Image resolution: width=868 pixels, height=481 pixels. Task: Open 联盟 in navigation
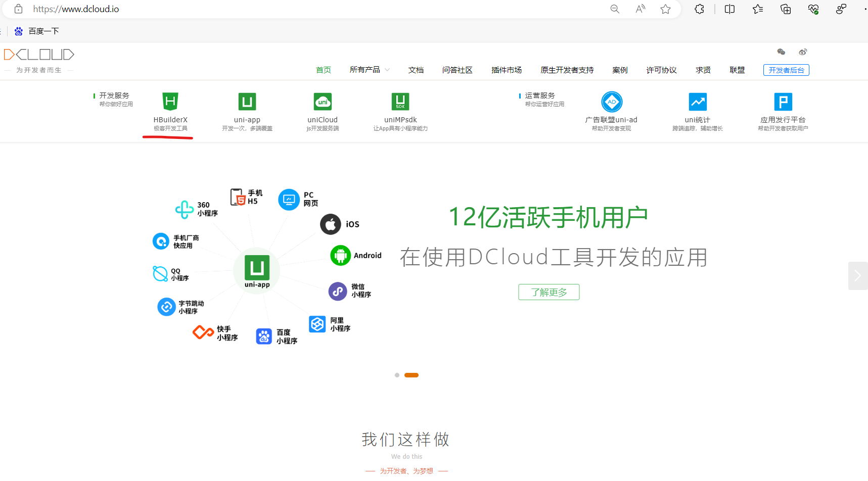tap(737, 70)
